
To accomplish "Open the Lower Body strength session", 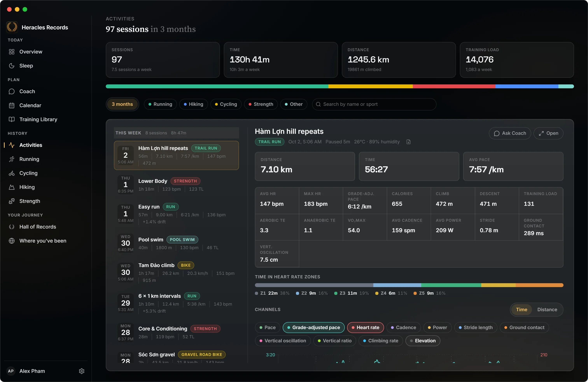I will point(176,185).
